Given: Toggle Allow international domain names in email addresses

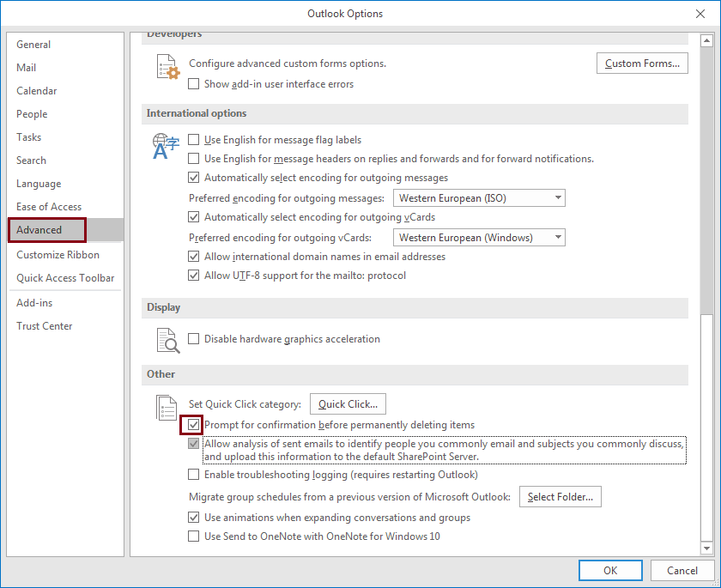Looking at the screenshot, I should (194, 257).
